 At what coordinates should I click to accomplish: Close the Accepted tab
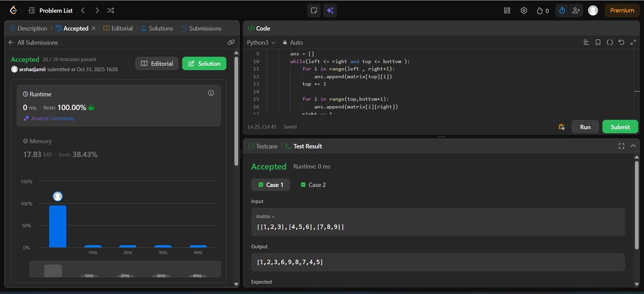(94, 28)
